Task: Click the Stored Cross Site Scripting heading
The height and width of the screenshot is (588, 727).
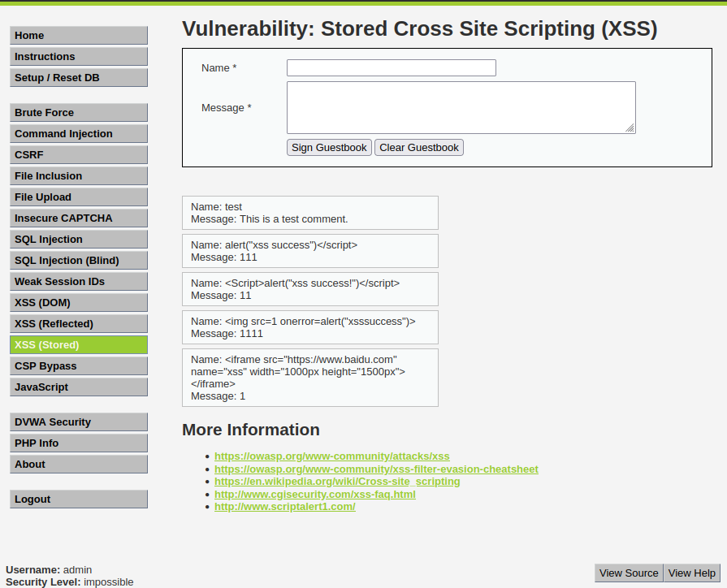Action: pyautogui.click(x=420, y=28)
